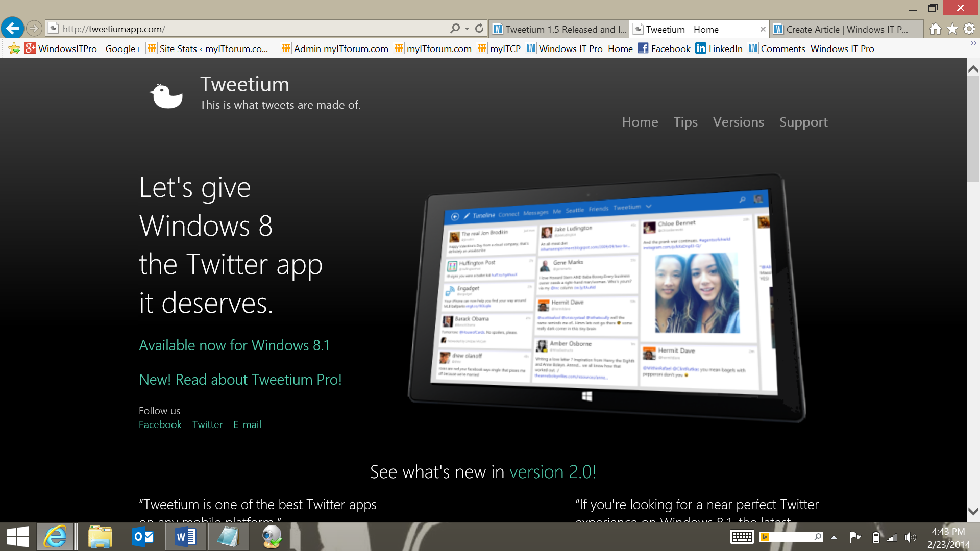This screenshot has height=551, width=980.
Task: Open the Favorites star icon
Action: 952,29
